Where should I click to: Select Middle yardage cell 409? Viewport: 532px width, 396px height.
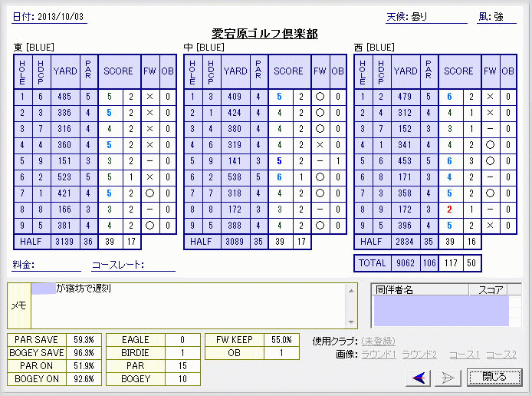235,97
